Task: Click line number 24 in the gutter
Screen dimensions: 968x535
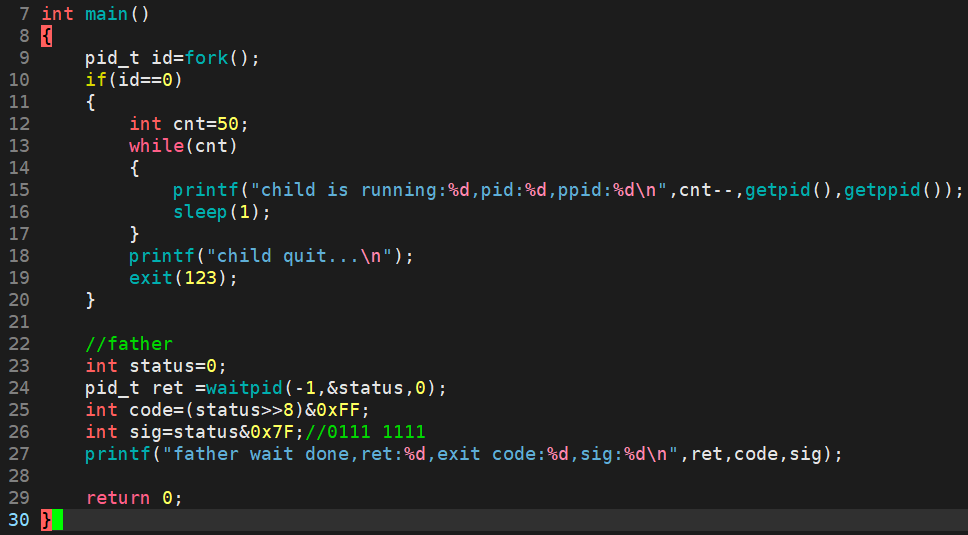Action: (x=19, y=388)
